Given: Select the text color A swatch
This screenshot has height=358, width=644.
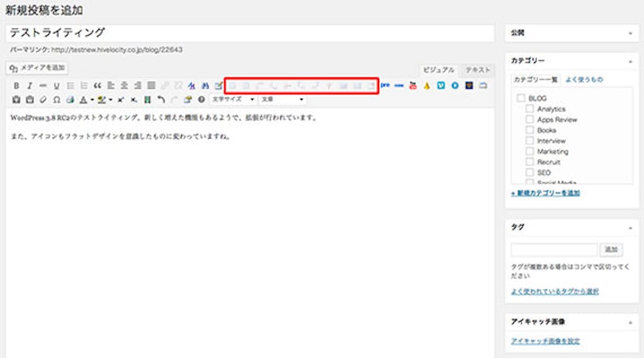Looking at the screenshot, I should (x=84, y=99).
